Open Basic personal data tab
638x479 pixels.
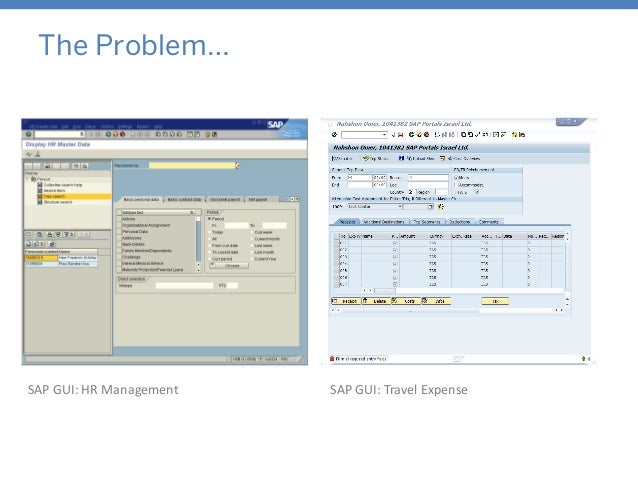pyautogui.click(x=141, y=199)
